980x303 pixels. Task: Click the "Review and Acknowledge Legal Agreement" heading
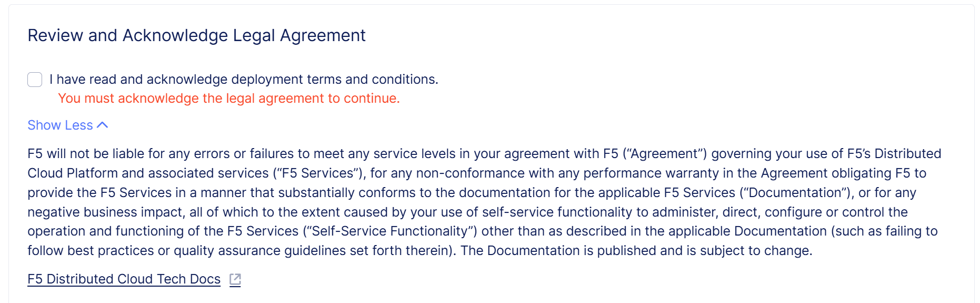click(x=196, y=35)
